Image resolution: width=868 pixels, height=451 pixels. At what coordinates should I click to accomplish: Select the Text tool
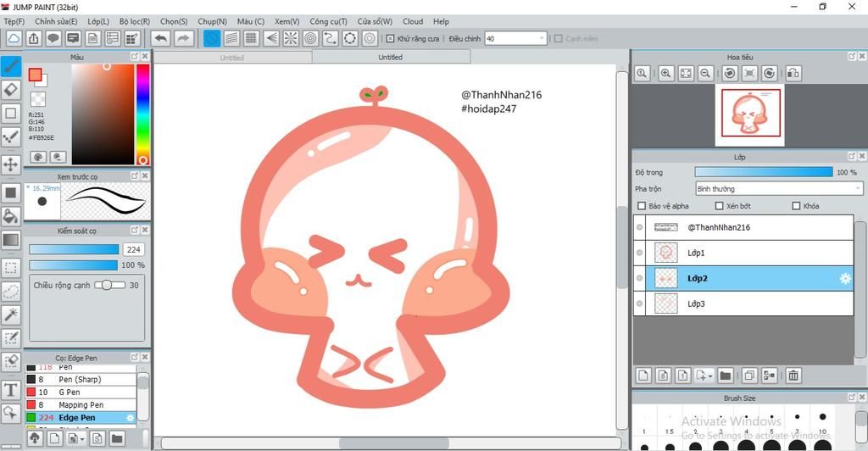(10, 390)
